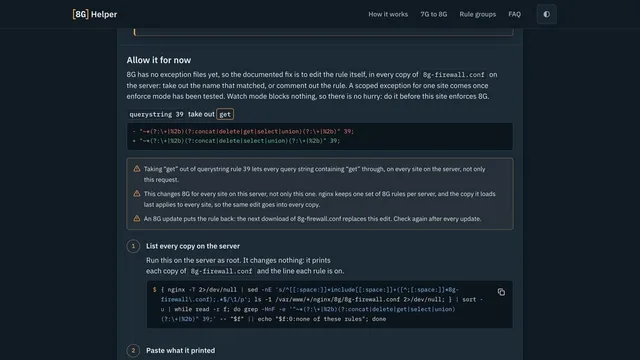Open the 8G Helper logo home link
This screenshot has height=360, width=640.
click(95, 14)
